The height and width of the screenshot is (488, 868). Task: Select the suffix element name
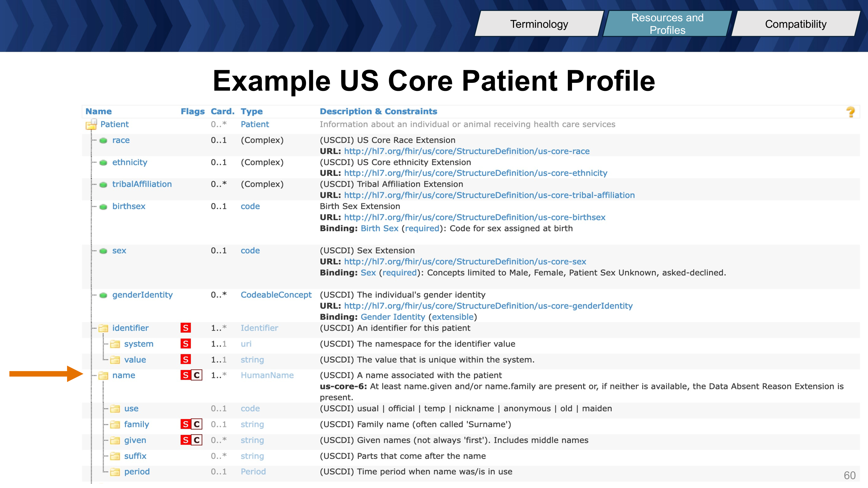(x=135, y=456)
